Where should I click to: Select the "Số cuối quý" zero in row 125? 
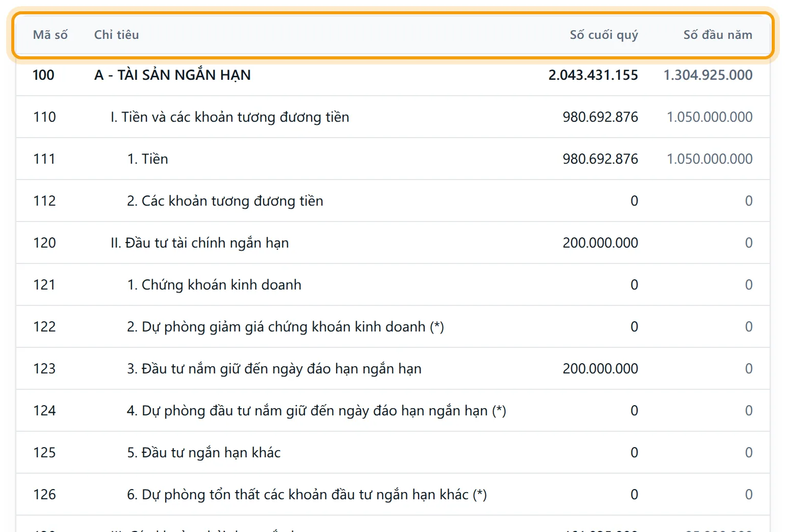pyautogui.click(x=634, y=453)
